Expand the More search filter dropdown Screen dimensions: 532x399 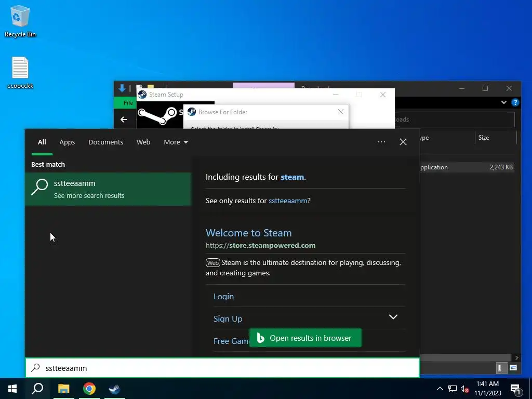coord(176,142)
